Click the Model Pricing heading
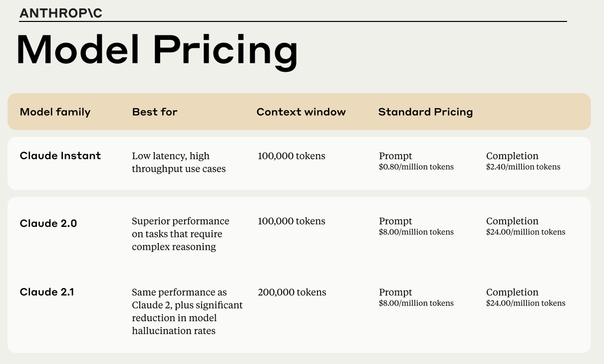604x364 pixels. (x=157, y=50)
